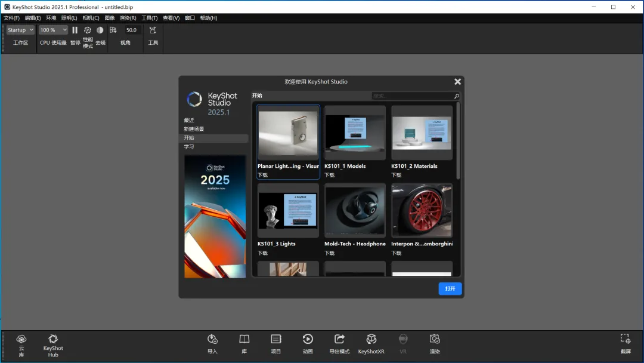Viewport: 644px width, 363px height.
Task: Minimize the KeyShot Studio window
Action: [593, 7]
